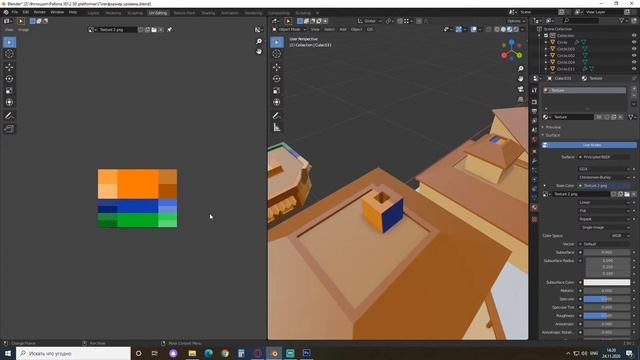Choose the 3D viewport Move tool

coord(277,67)
